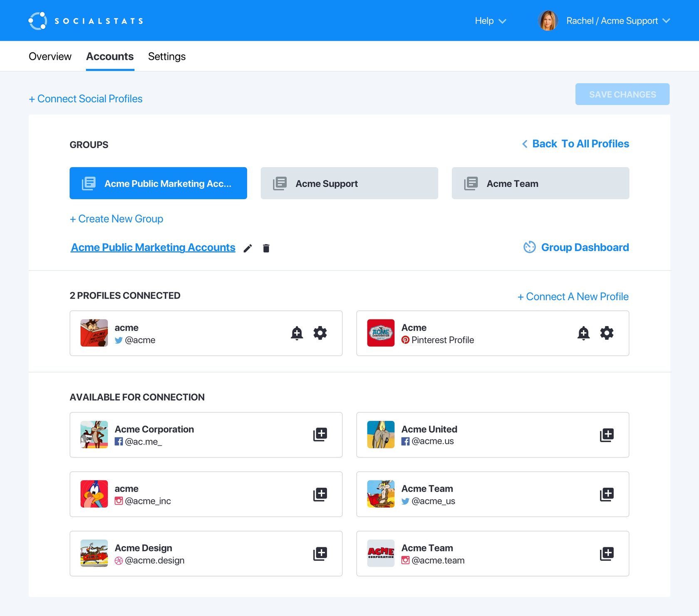Expand the Help dropdown menu
The width and height of the screenshot is (699, 616).
coord(490,21)
